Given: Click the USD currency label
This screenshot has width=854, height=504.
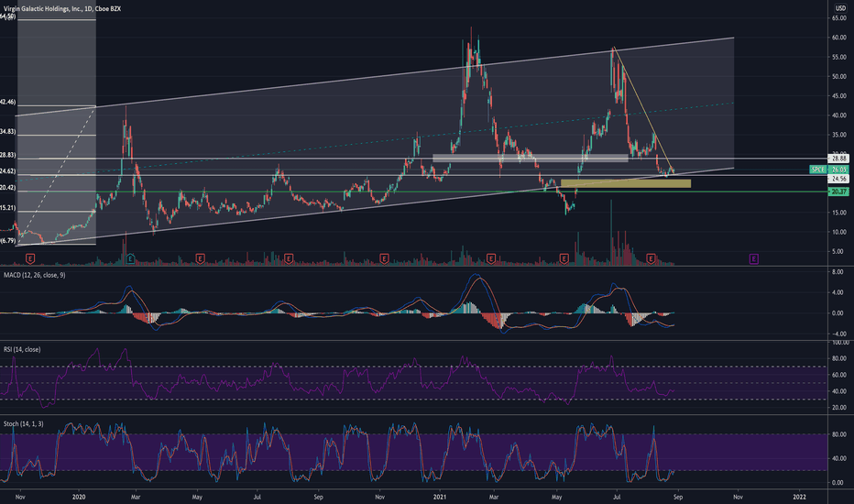Looking at the screenshot, I should 840,8.
